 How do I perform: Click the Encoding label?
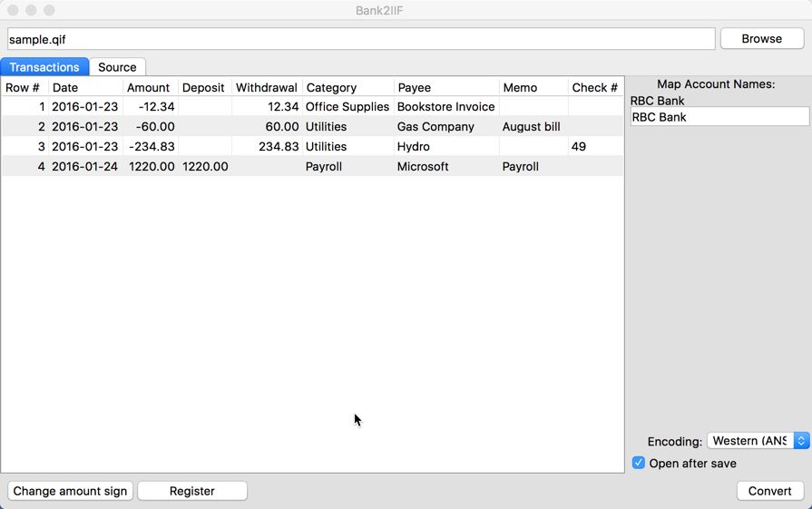pos(675,442)
